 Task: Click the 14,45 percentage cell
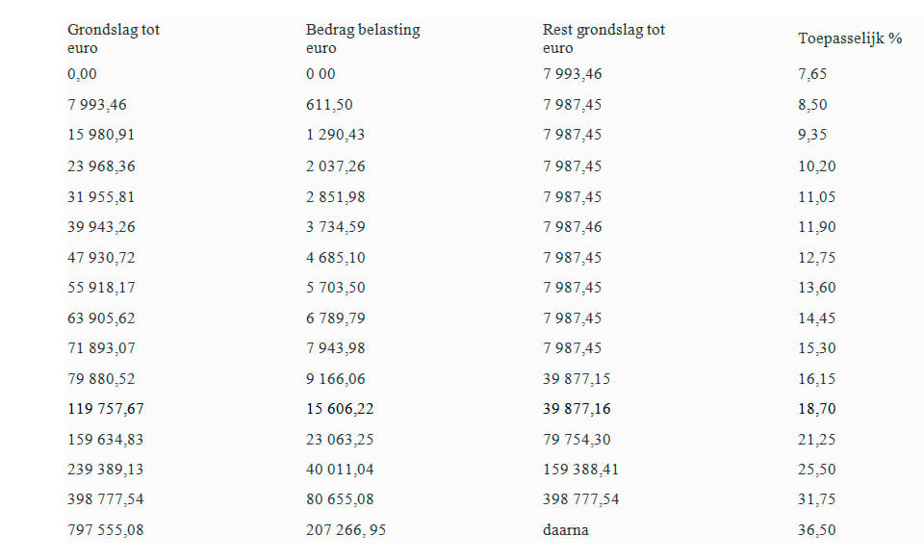coord(816,318)
